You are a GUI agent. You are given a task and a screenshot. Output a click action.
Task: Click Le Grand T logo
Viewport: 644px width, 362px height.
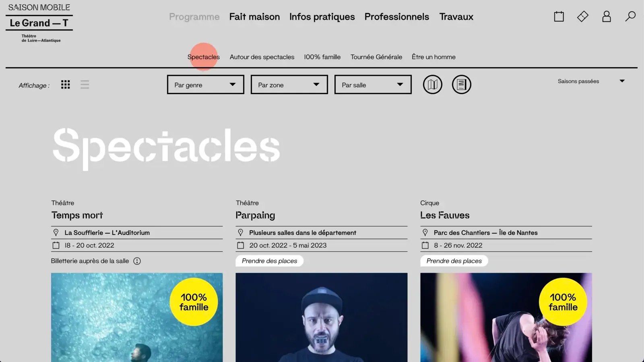(39, 23)
